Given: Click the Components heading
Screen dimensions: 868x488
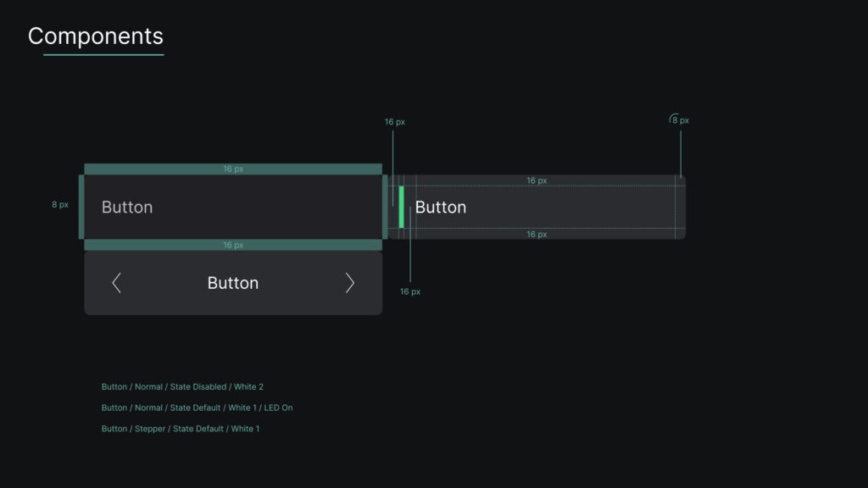Looking at the screenshot, I should click(96, 36).
